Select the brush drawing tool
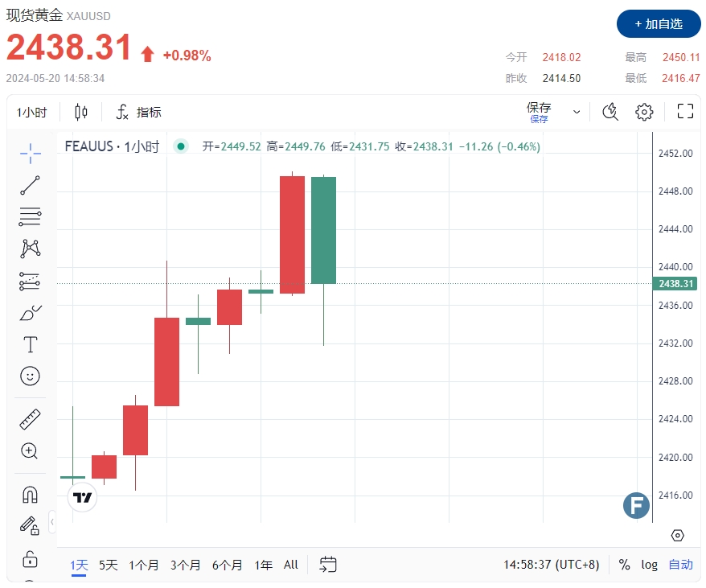Screen dimensions: 706x588 (31, 313)
